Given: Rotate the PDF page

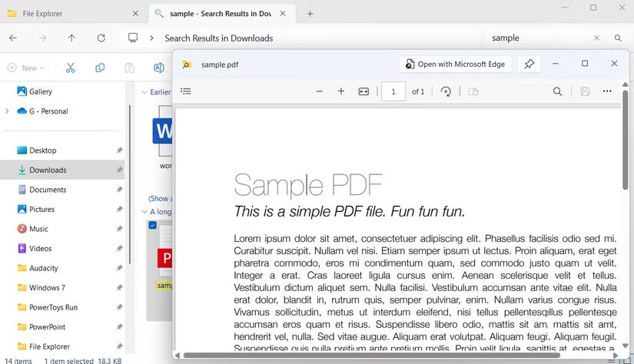Looking at the screenshot, I should coord(446,91).
